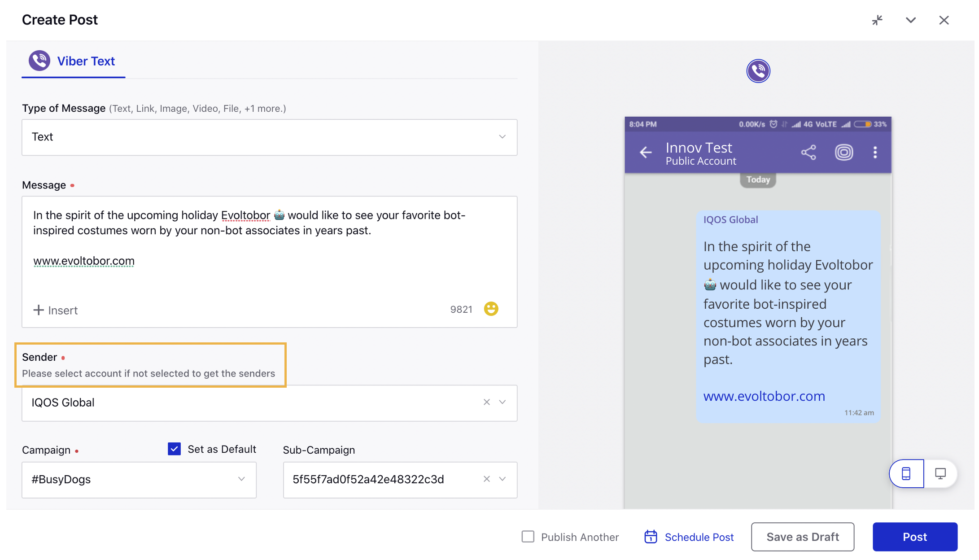Click the desktop view icon toggle
The height and width of the screenshot is (560, 979).
940,472
